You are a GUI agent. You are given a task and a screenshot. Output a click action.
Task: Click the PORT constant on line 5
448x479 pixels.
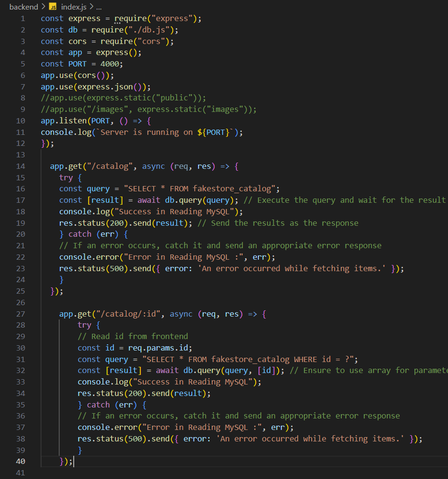pyautogui.click(x=77, y=64)
